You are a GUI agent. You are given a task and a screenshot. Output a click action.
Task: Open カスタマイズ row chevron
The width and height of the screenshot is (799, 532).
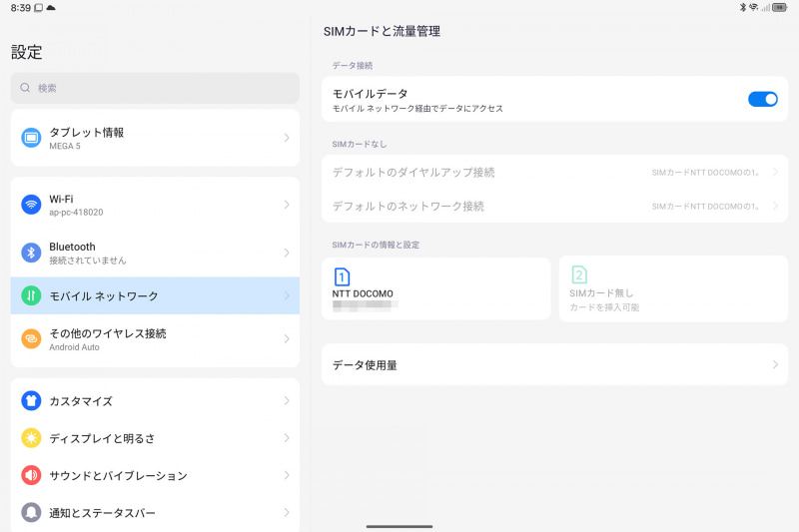pyautogui.click(x=287, y=400)
